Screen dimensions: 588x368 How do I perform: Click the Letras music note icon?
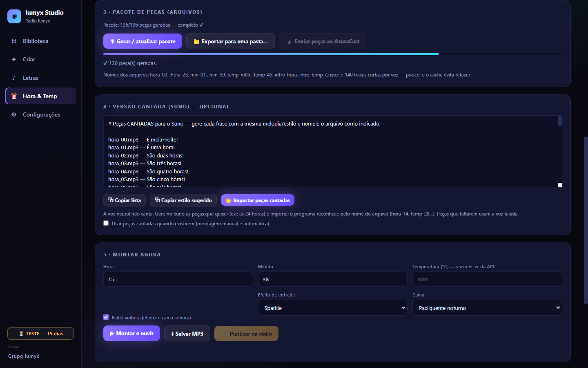click(x=14, y=78)
